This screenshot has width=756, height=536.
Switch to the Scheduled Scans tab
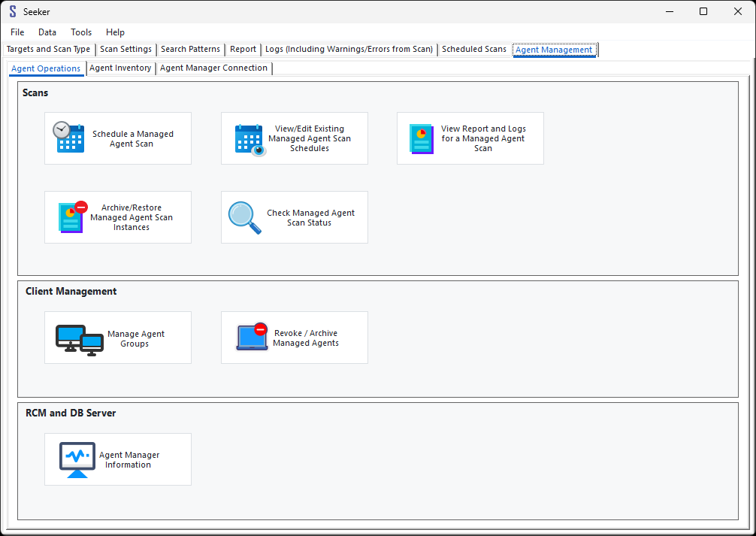point(474,49)
